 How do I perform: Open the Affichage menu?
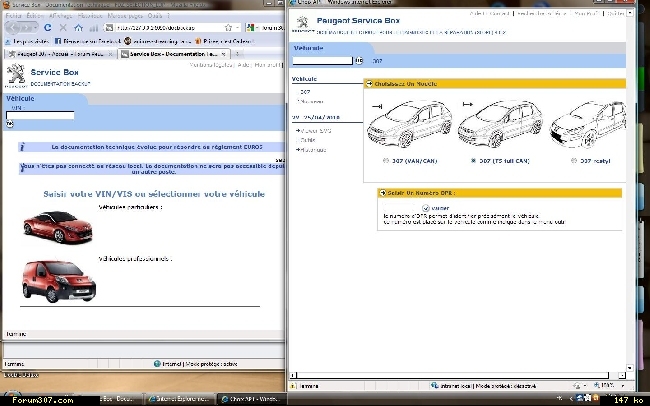pyautogui.click(x=61, y=16)
